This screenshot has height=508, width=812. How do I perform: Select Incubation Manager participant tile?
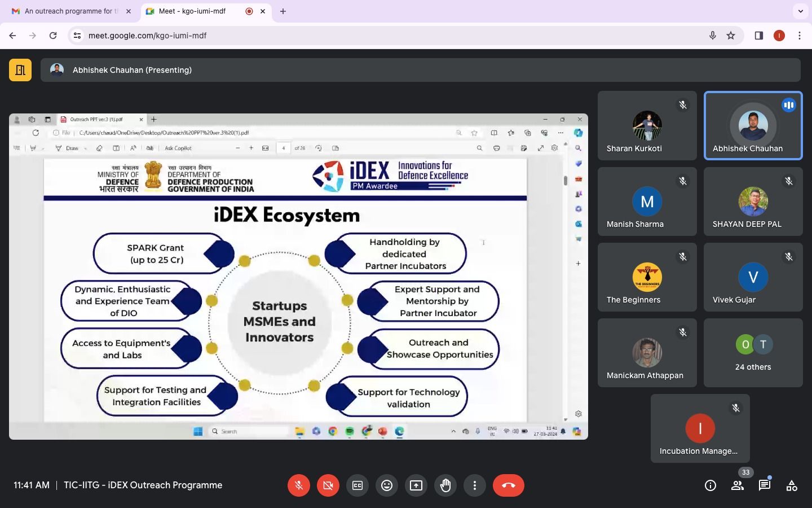click(700, 428)
